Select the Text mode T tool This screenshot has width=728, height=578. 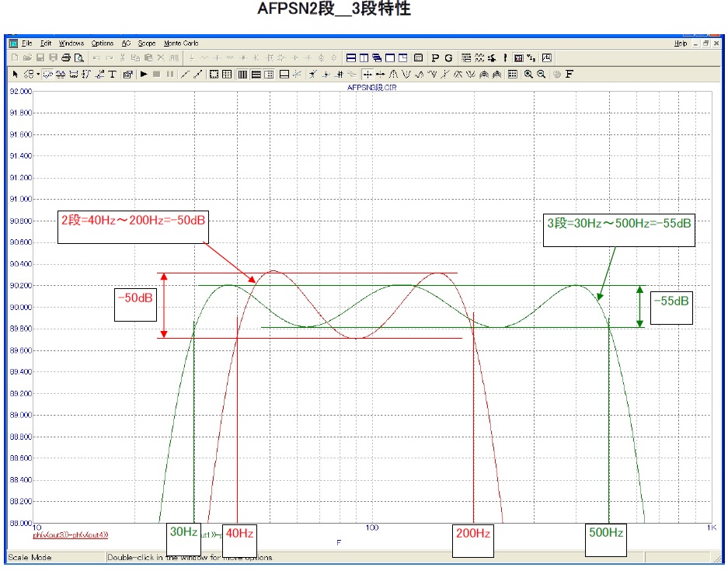pyautogui.click(x=112, y=75)
